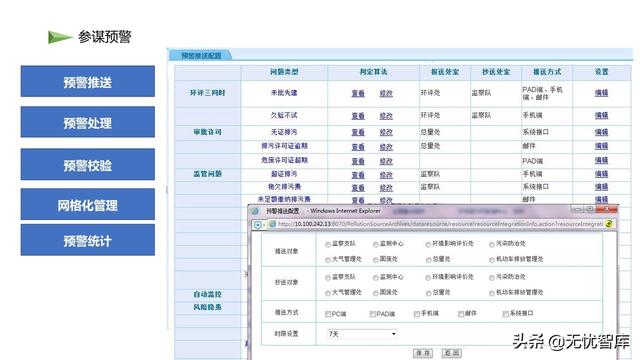Select 监察支队 radio in 推送对象 row

(328, 244)
